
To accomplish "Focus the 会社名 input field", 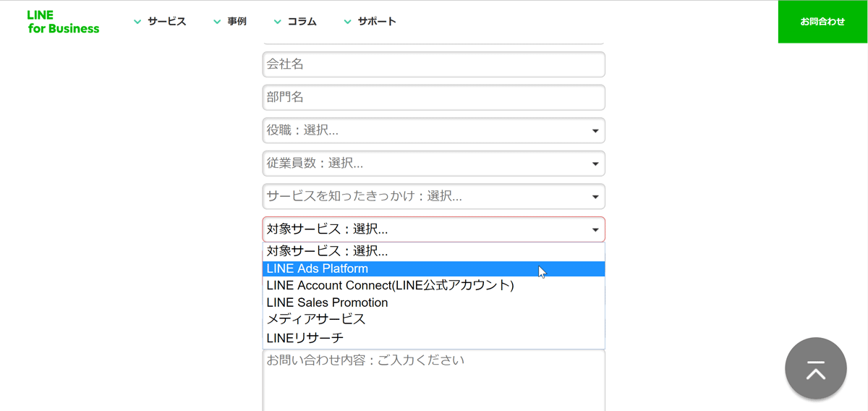I will [434, 64].
